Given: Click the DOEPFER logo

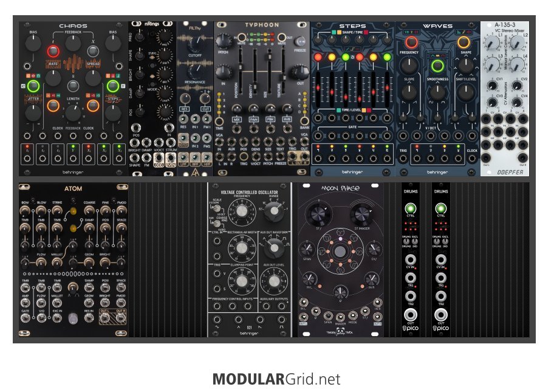Looking at the screenshot, I should 510,172.
